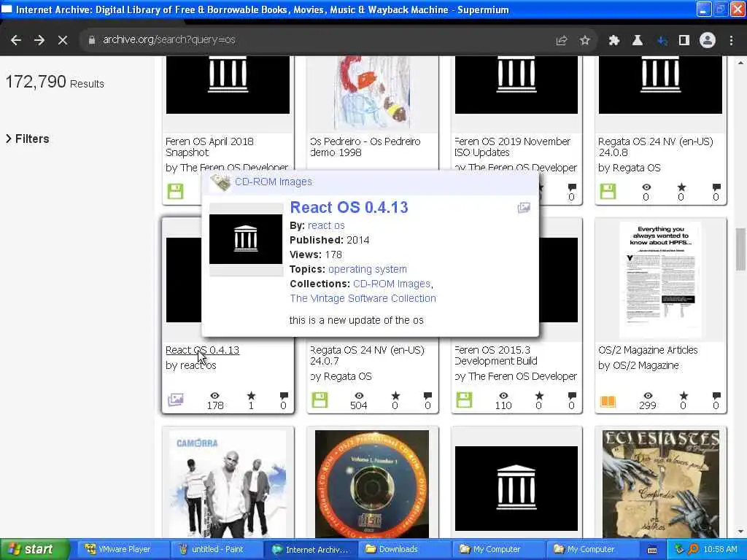Click the floppy icon on Regata 24.0.8 card
The height and width of the screenshot is (560, 747).
[608, 192]
